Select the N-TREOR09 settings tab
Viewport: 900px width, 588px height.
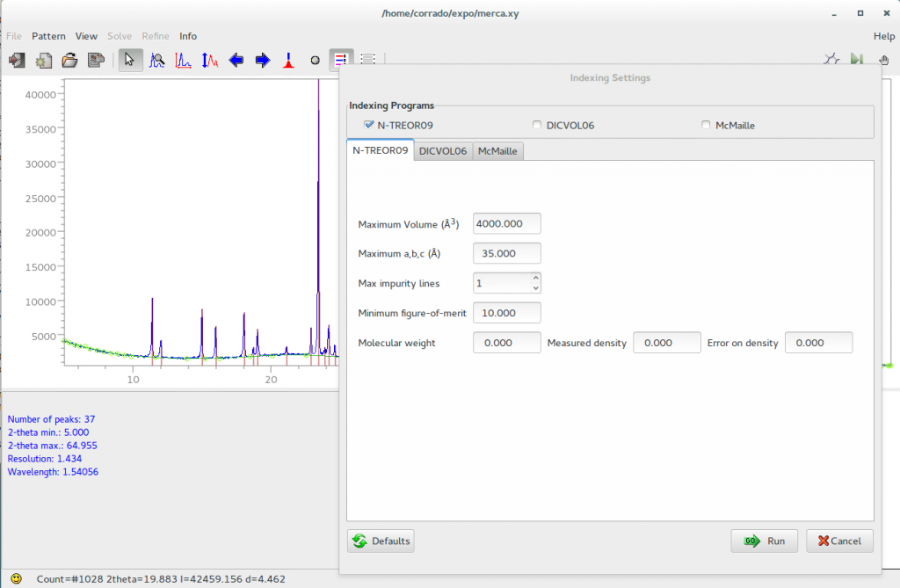tap(380, 150)
